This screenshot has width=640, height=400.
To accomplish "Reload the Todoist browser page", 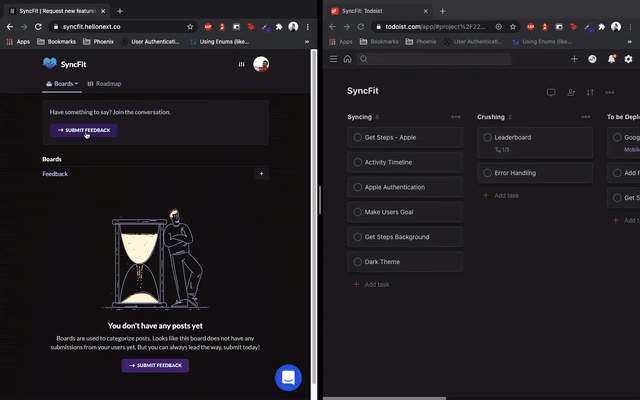I will pyautogui.click(x=361, y=27).
